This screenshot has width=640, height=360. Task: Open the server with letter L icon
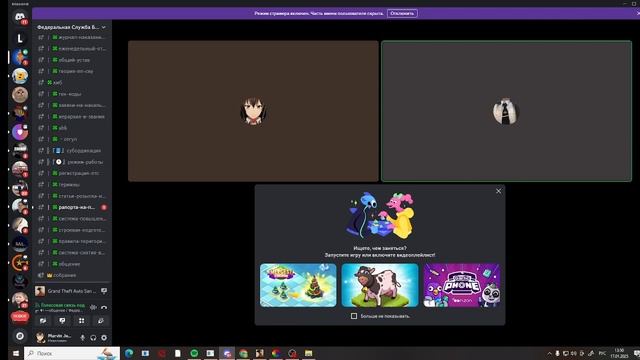pos(20,38)
